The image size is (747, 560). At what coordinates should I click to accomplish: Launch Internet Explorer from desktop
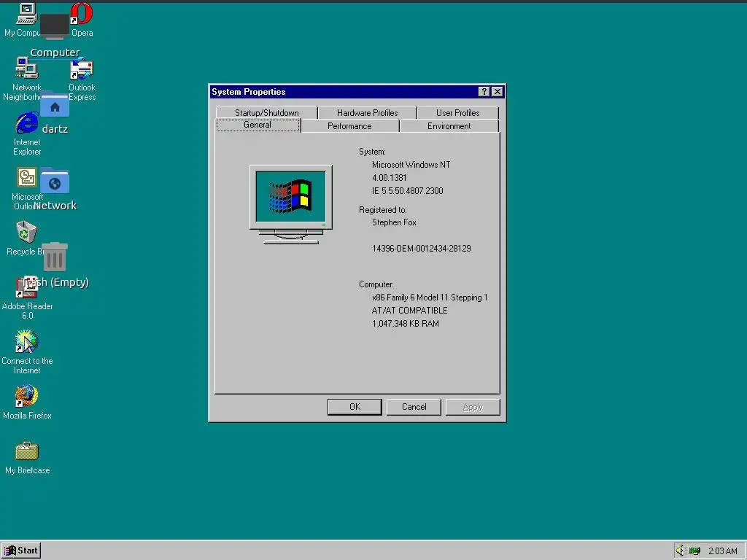tap(27, 123)
